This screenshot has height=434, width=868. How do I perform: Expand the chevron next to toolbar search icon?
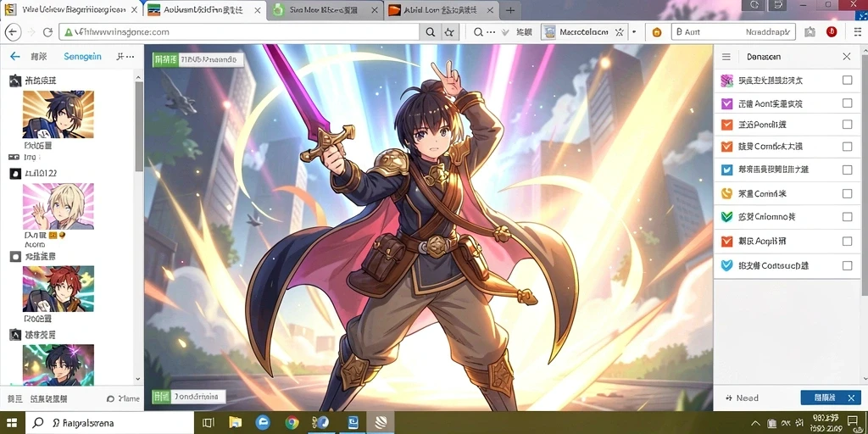click(x=505, y=32)
